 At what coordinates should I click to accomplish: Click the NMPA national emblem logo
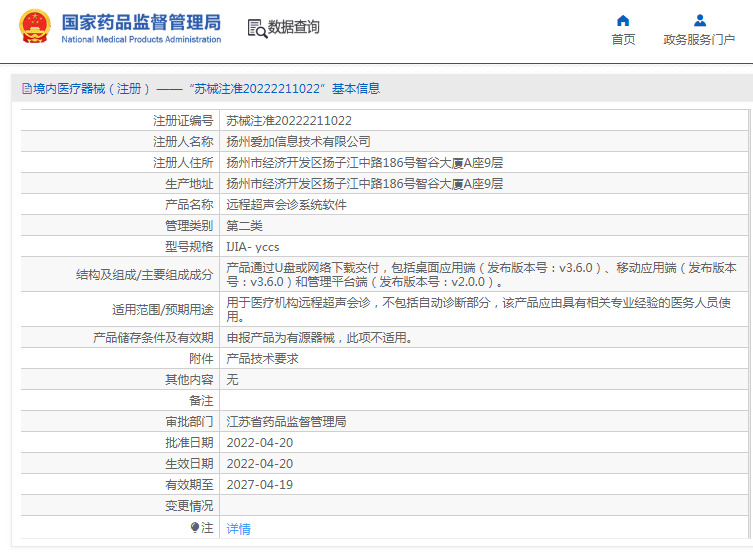35,26
